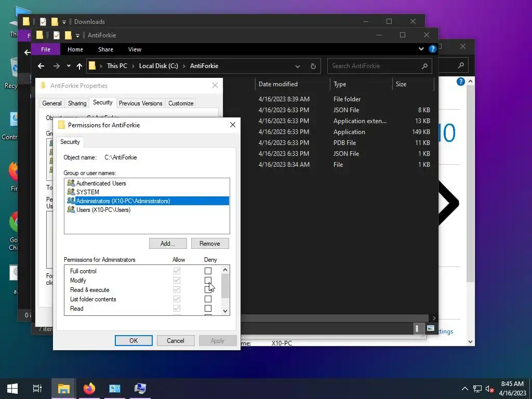This screenshot has height=399, width=532.
Task: Toggle Allow checkbox for Read & execute
Action: [177, 289]
